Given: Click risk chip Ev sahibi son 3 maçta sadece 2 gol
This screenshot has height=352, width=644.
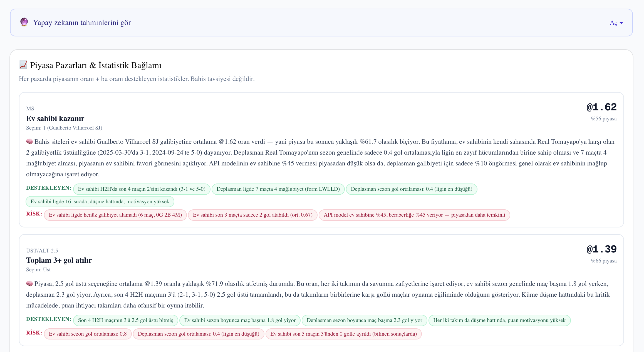Looking at the screenshot, I should pyautogui.click(x=253, y=215).
